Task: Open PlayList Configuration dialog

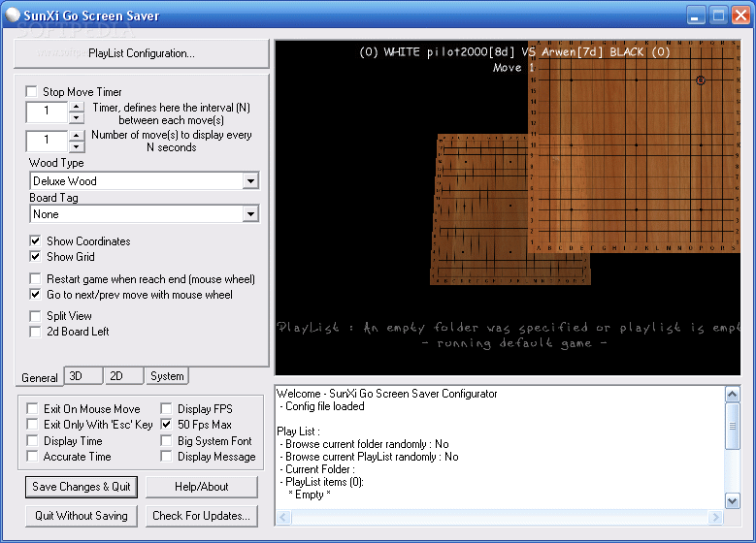Action: point(142,53)
